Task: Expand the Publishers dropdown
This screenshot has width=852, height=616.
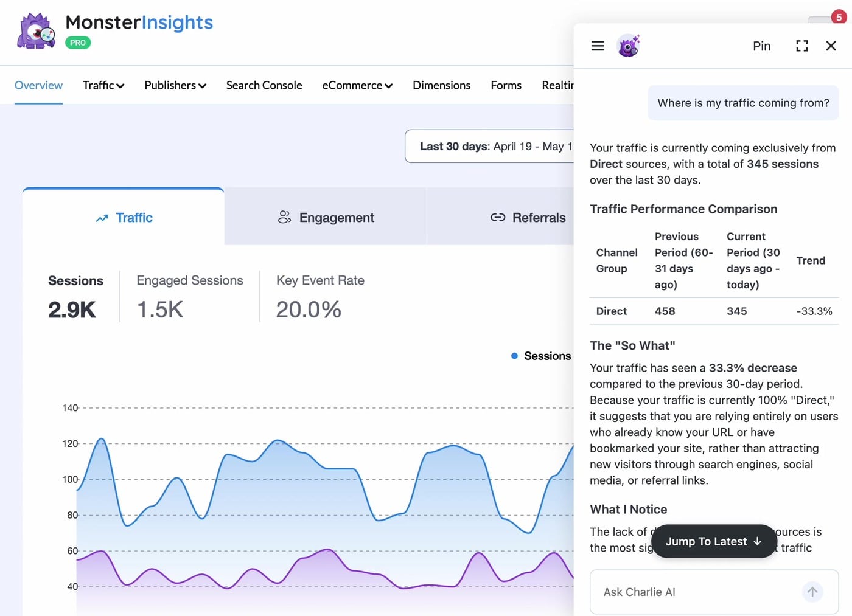Action: tap(175, 85)
